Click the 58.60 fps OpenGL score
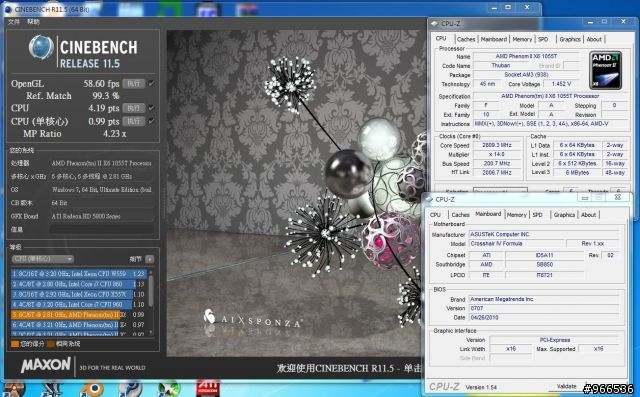 pos(101,84)
